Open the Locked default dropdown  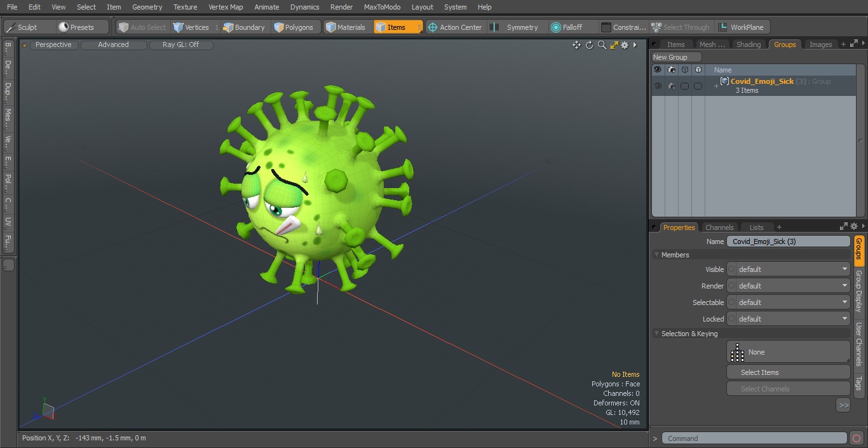[x=793, y=319]
